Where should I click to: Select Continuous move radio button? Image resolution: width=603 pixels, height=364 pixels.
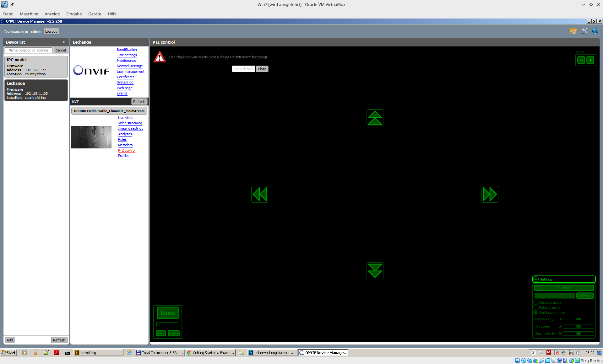[x=536, y=313]
